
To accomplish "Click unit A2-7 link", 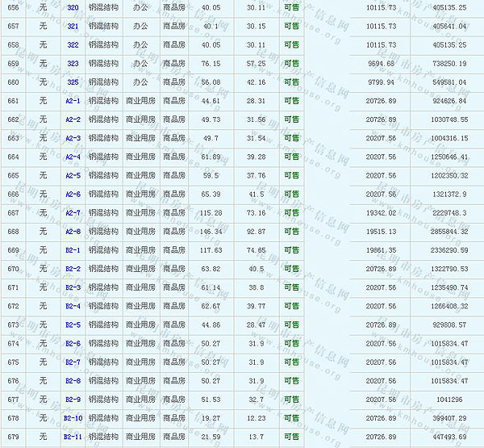I will 73,212.
